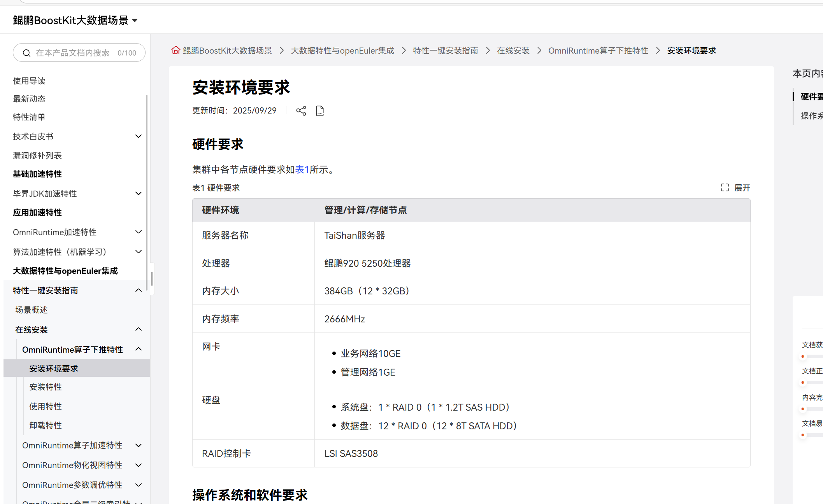Download page as PDF icon
This screenshot has width=823, height=504.
320,111
